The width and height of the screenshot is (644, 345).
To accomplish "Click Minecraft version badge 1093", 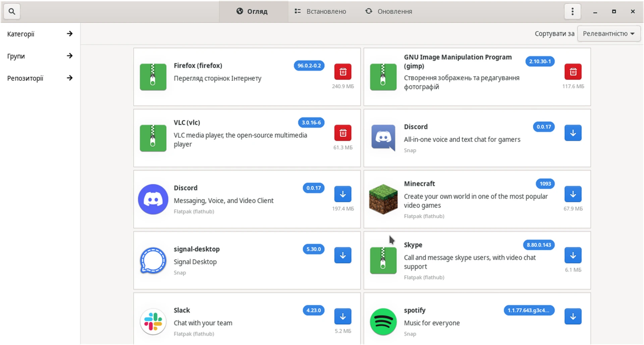I will [x=545, y=184].
